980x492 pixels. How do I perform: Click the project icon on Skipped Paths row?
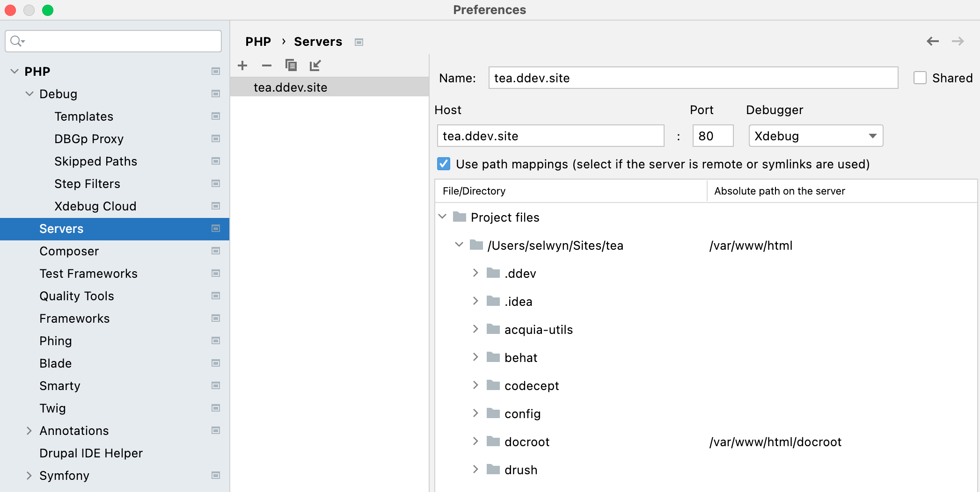coord(216,161)
